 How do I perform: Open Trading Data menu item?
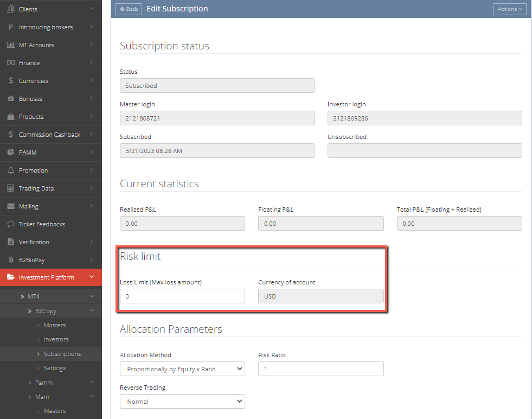(51, 188)
